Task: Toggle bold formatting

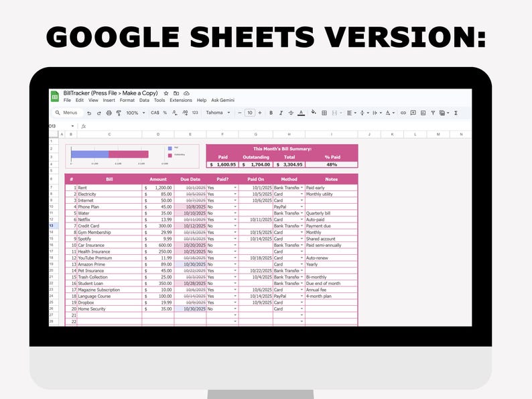Action: point(271,113)
